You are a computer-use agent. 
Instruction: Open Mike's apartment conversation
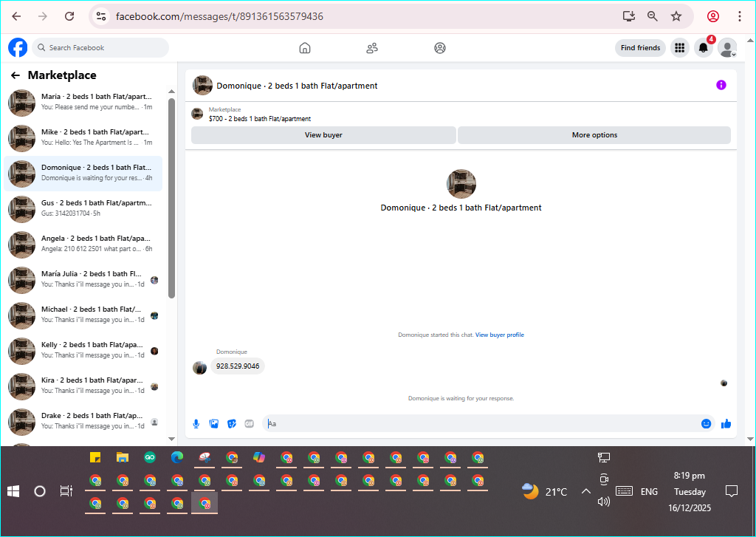pyautogui.click(x=83, y=138)
